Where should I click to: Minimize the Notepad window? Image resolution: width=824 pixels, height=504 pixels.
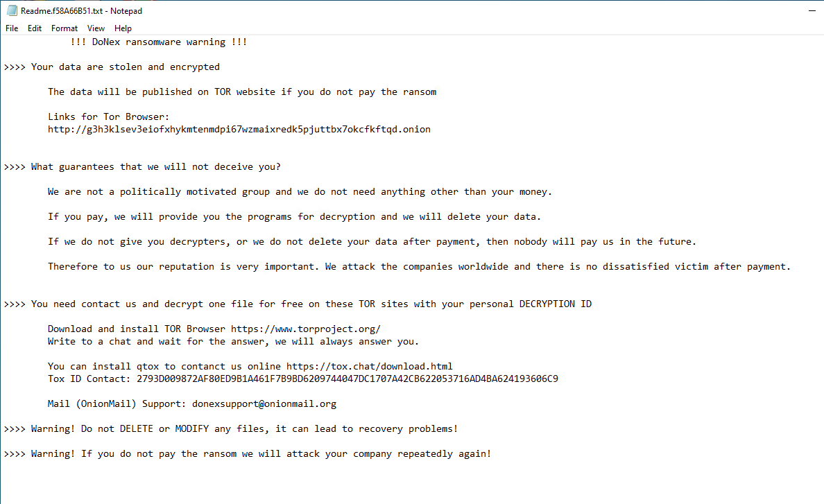(812, 10)
